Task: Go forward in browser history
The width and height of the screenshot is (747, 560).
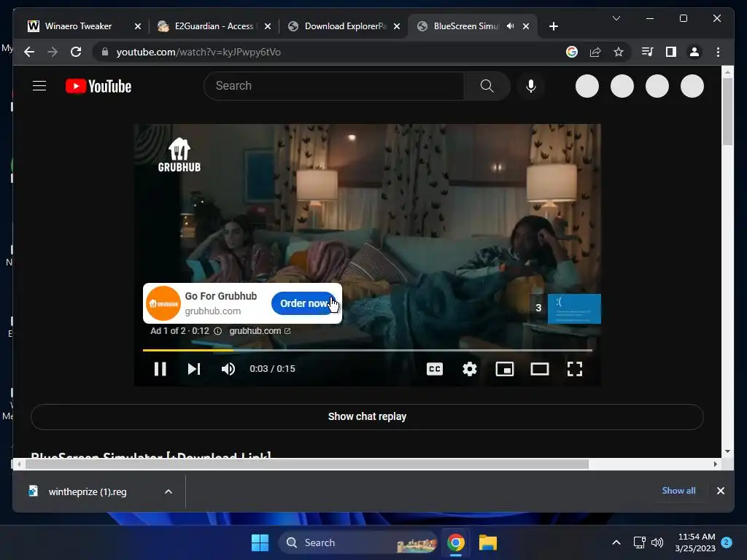Action: coord(53,52)
